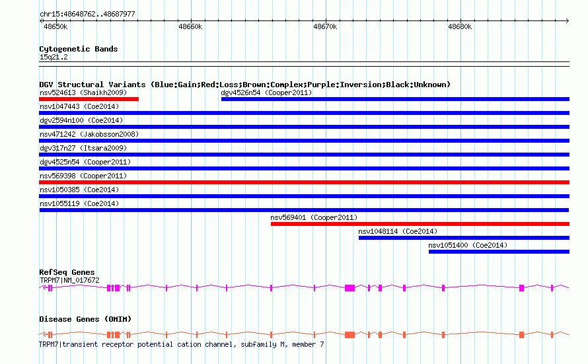Click the 48670k ruler tick label
The width and height of the screenshot is (588, 364).
point(325,26)
